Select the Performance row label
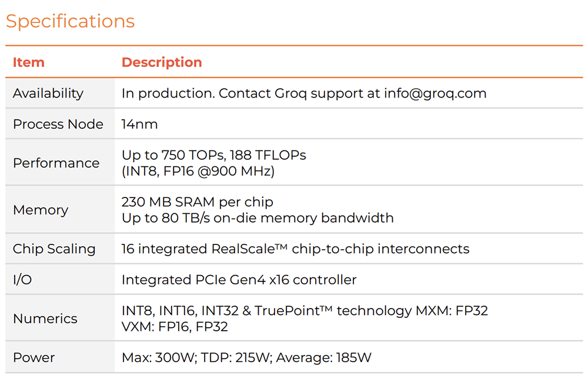The height and width of the screenshot is (379, 588). pyautogui.click(x=56, y=163)
